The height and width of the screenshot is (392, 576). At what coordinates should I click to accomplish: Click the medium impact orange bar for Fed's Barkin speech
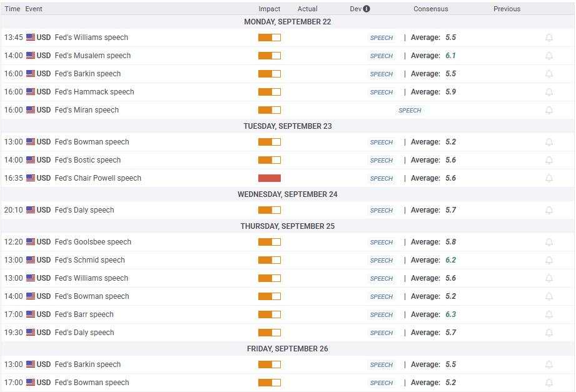tap(269, 74)
